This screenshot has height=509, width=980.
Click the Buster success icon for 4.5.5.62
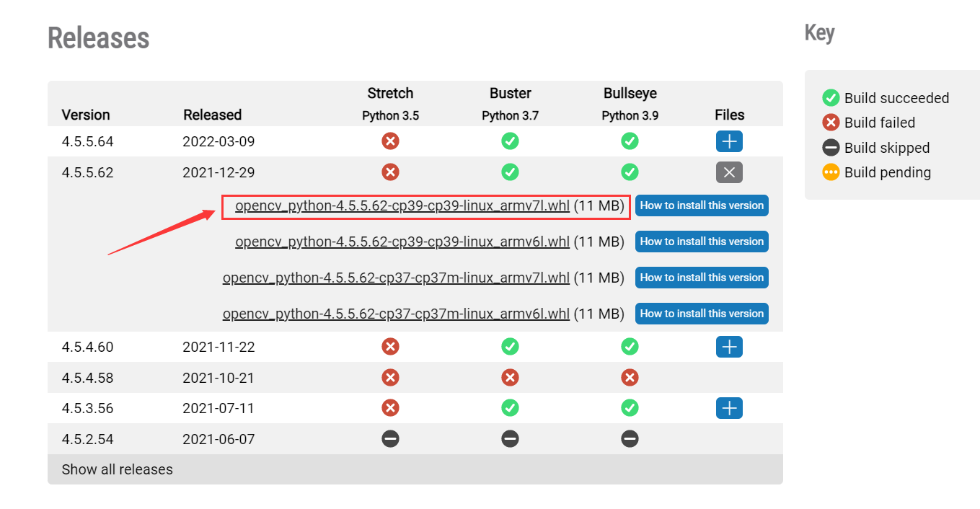pyautogui.click(x=510, y=172)
